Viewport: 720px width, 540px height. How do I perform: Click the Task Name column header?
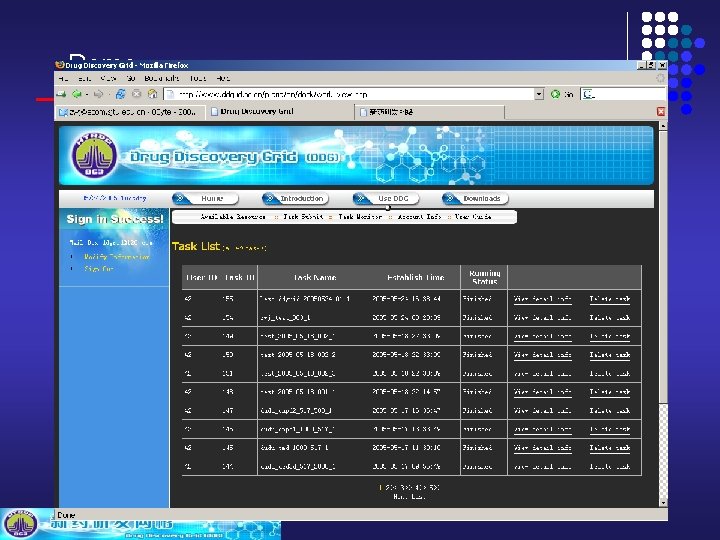pyautogui.click(x=315, y=277)
